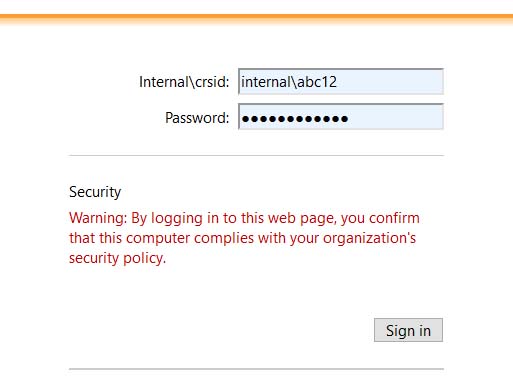Viewport: 513px width, 386px height.
Task: Click the word organization's in warning text
Action: pyautogui.click(x=369, y=238)
